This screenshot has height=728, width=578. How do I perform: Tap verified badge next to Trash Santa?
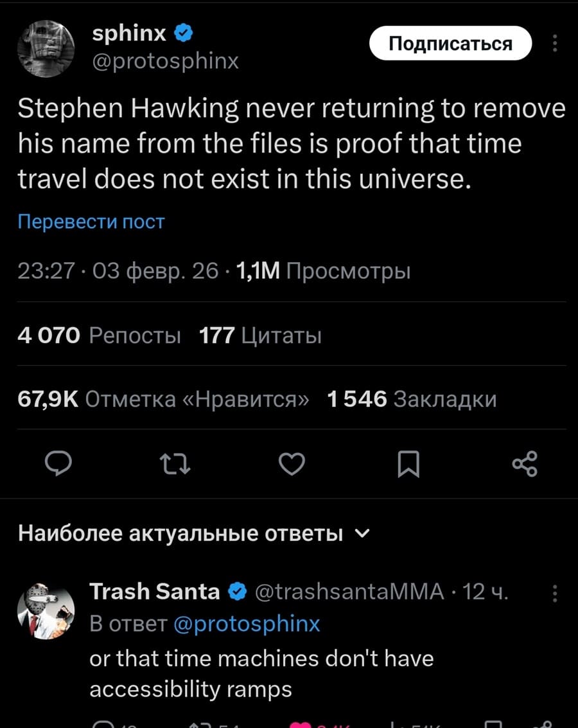[236, 591]
